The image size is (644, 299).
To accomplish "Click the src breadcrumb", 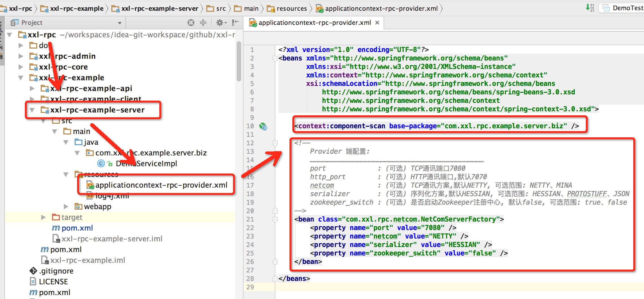I will (x=216, y=8).
